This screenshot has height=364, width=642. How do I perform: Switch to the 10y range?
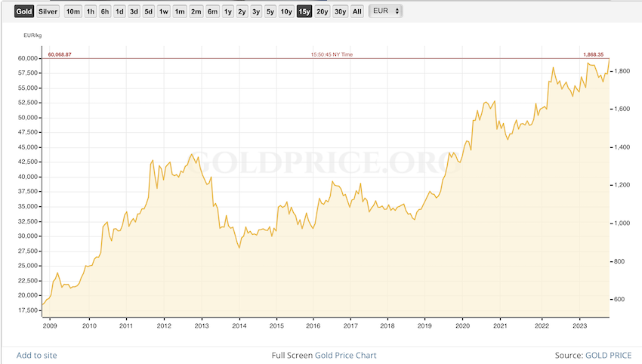coord(286,11)
